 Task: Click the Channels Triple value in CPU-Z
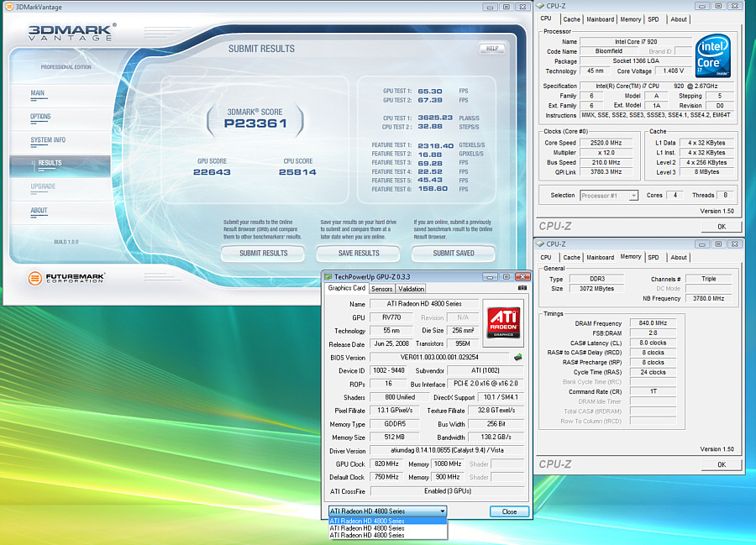708,279
